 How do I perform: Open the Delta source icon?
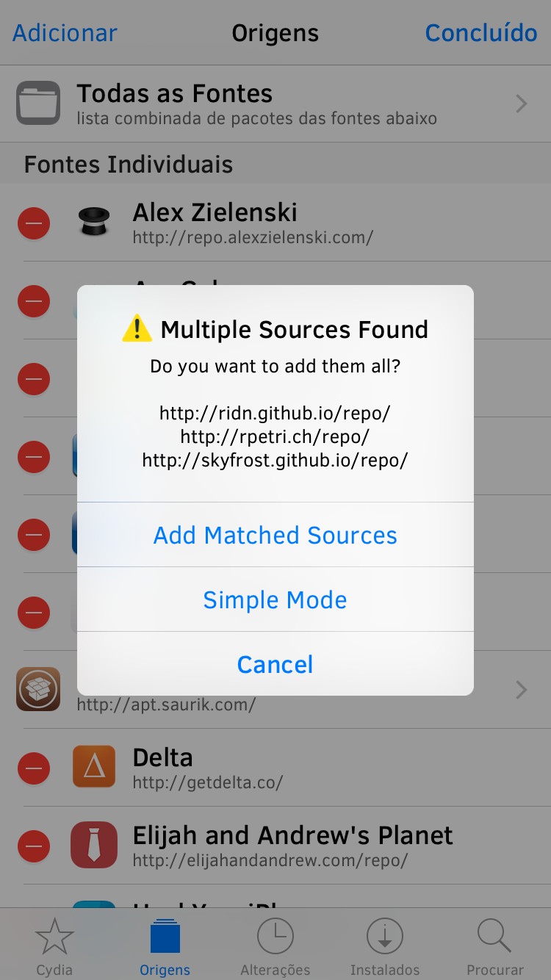click(x=94, y=767)
